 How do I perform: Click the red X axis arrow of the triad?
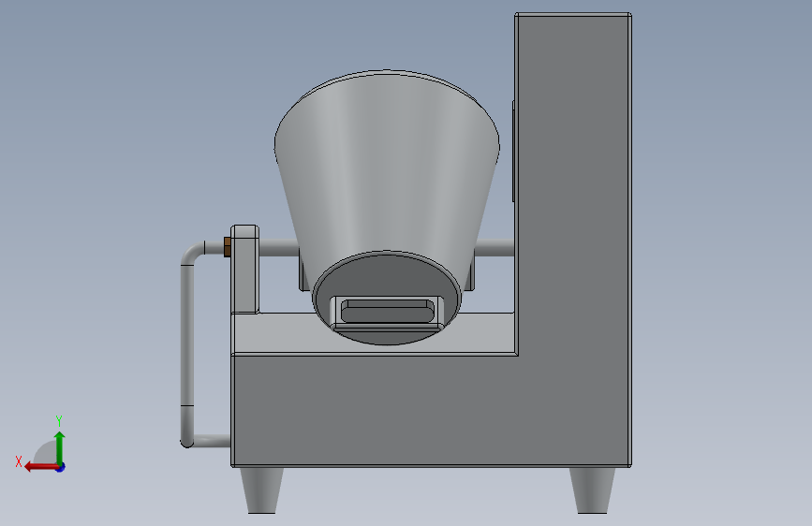coord(41,467)
